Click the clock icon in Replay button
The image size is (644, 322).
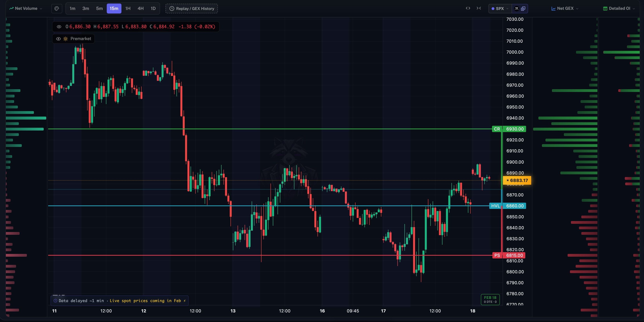click(x=172, y=8)
